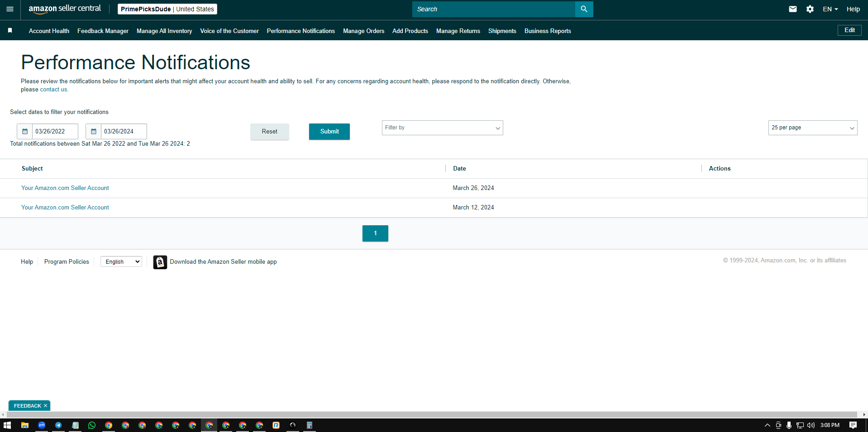Open Telegram from the taskbar
This screenshot has width=868, height=432.
click(x=58, y=425)
